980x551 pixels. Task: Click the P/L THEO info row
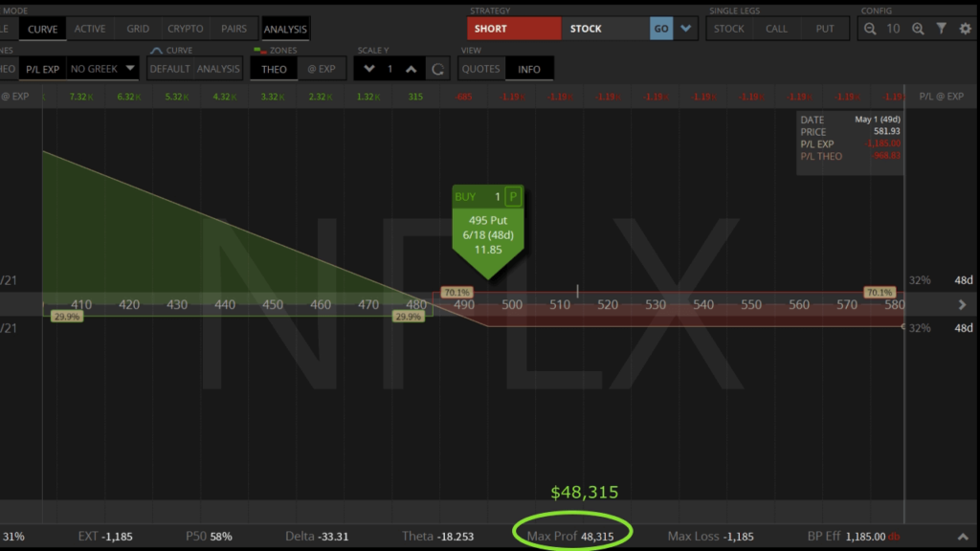coord(850,156)
